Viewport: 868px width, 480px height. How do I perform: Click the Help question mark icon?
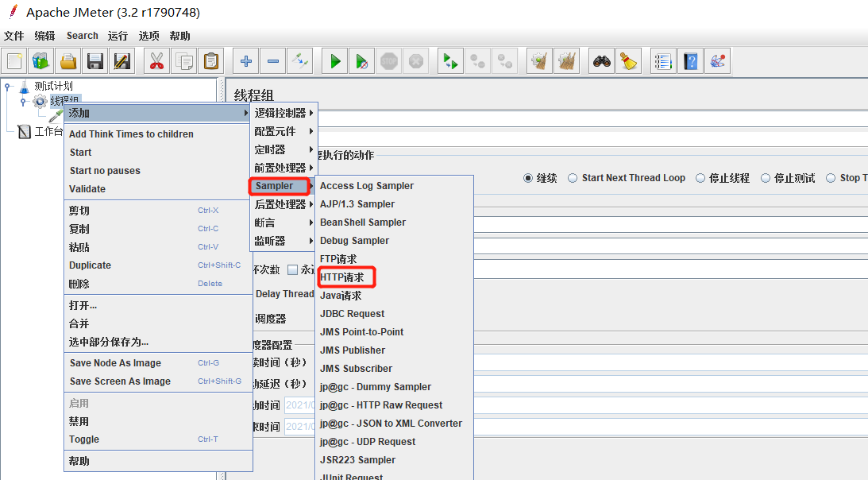tap(690, 61)
